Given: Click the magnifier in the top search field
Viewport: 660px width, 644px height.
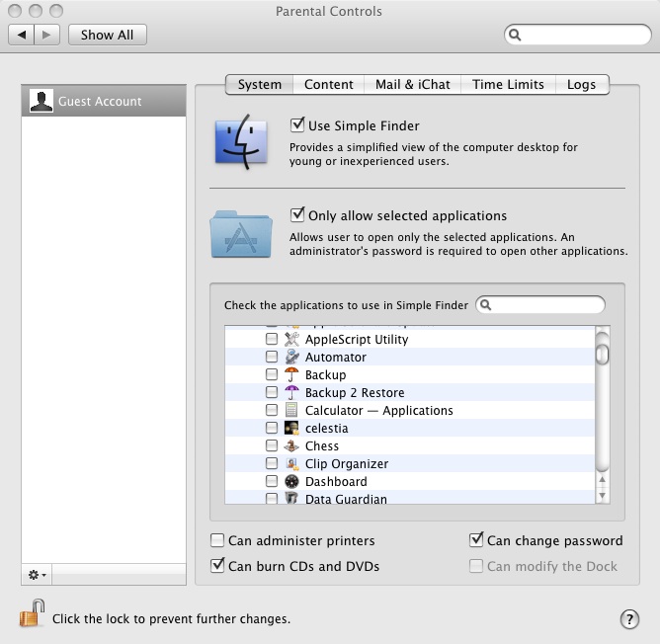Looking at the screenshot, I should (x=515, y=35).
